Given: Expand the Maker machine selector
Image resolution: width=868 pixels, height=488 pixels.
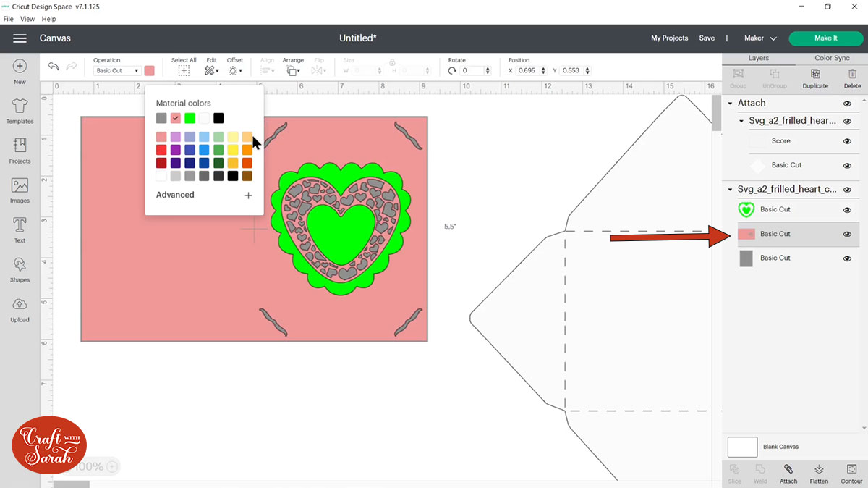Looking at the screenshot, I should click(762, 38).
